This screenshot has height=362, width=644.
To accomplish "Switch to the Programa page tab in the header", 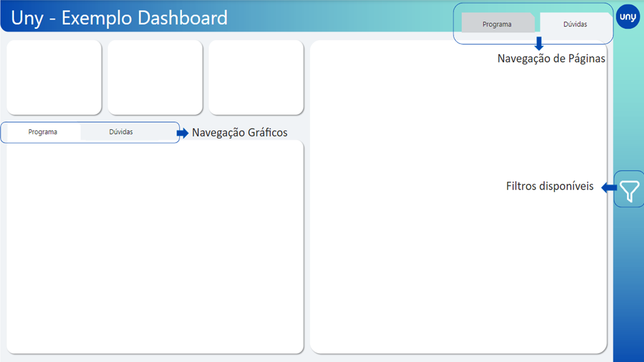I will point(497,24).
